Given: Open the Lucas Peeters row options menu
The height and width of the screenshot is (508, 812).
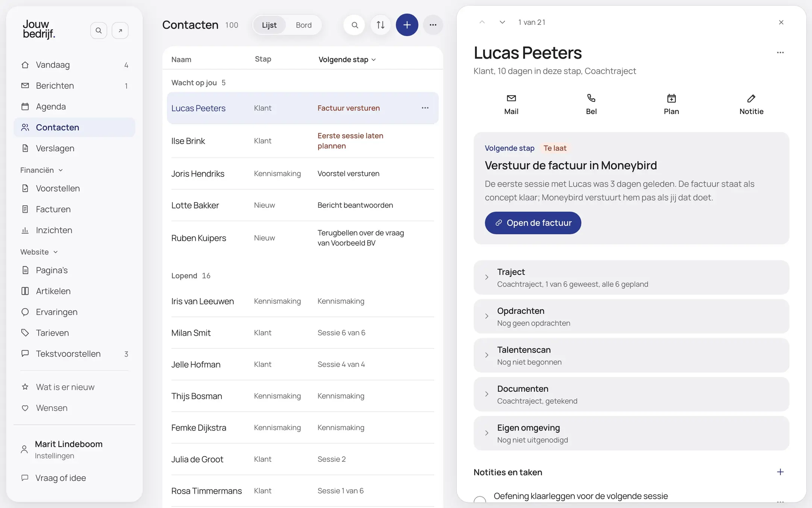Looking at the screenshot, I should tap(425, 108).
